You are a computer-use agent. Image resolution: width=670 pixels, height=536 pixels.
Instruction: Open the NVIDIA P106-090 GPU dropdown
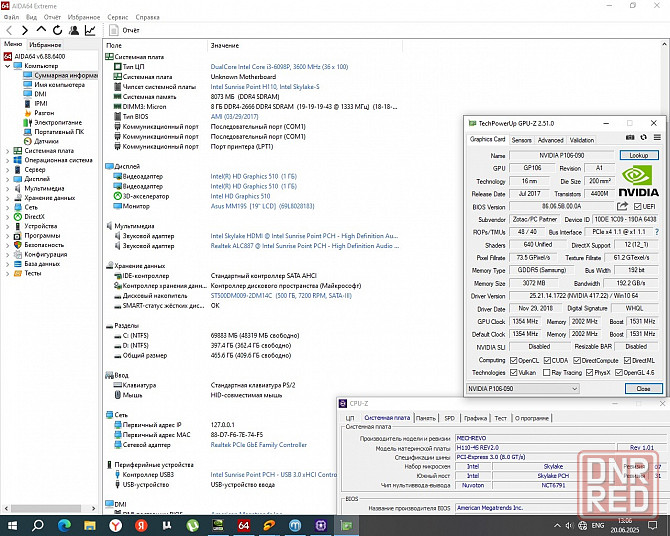[523, 389]
